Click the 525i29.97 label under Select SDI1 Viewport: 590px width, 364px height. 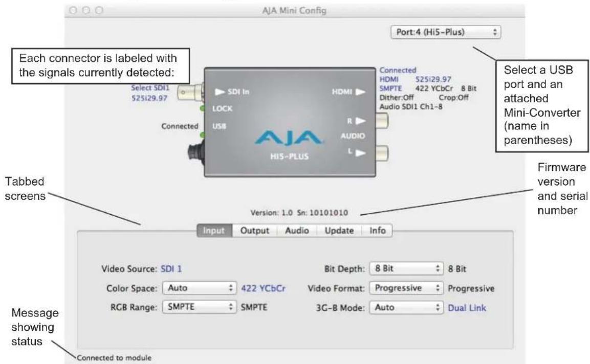(x=149, y=98)
